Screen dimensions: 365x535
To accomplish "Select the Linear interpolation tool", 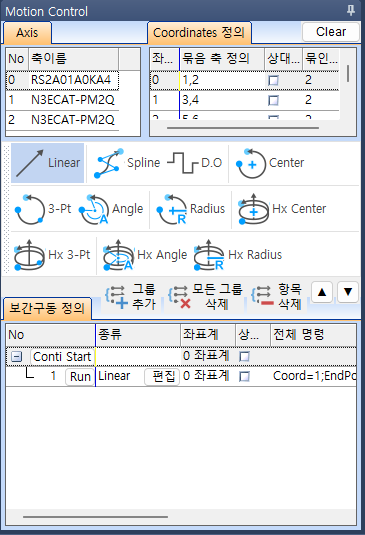I will [47, 163].
